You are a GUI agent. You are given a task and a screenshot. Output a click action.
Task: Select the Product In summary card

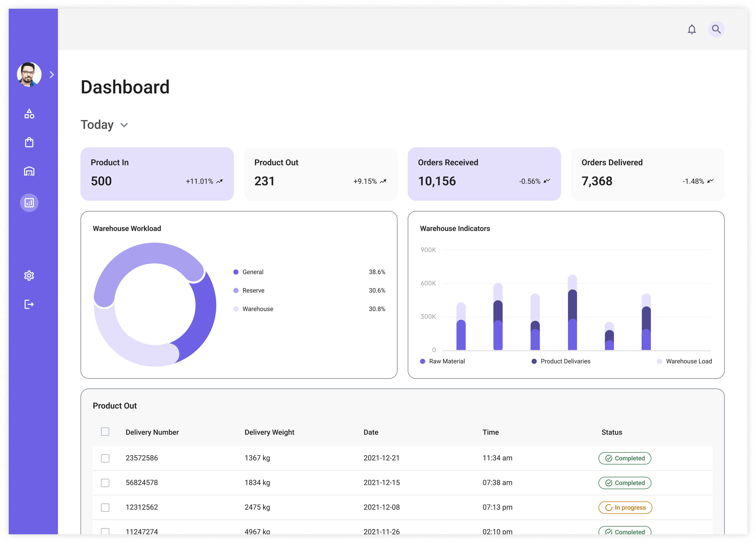pyautogui.click(x=157, y=174)
